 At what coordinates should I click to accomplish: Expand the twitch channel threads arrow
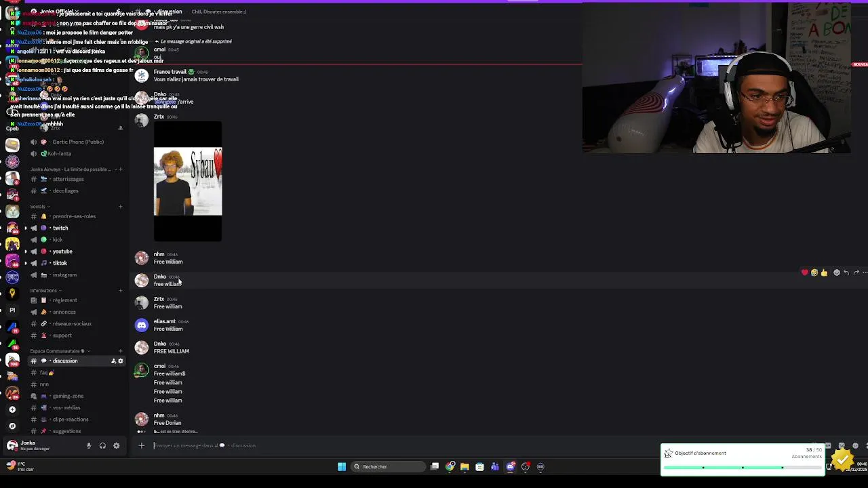pos(26,228)
